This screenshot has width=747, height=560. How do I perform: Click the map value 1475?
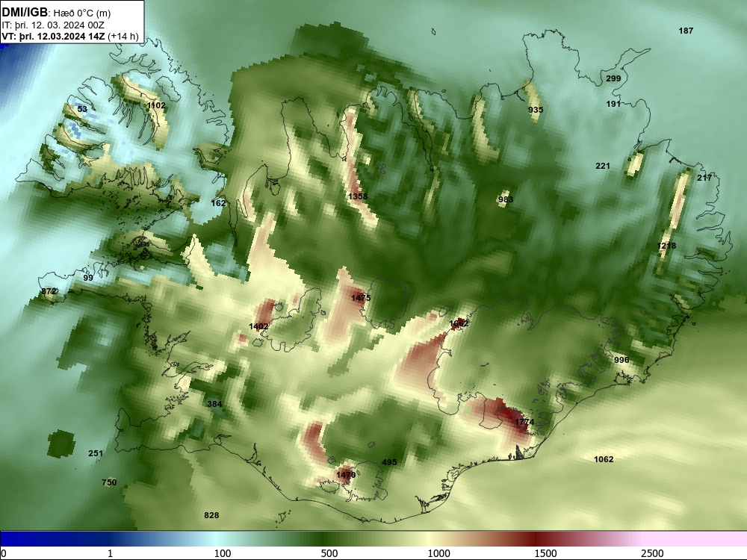(361, 298)
